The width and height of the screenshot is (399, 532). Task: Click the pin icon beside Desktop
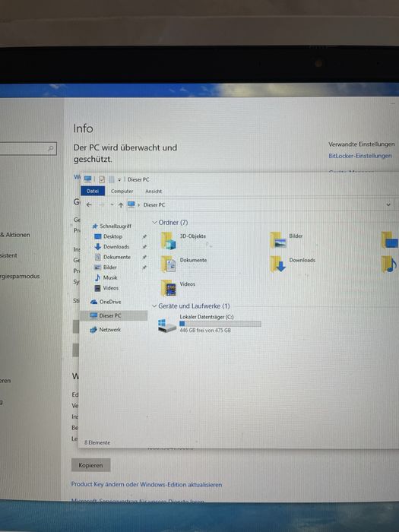[x=144, y=236]
